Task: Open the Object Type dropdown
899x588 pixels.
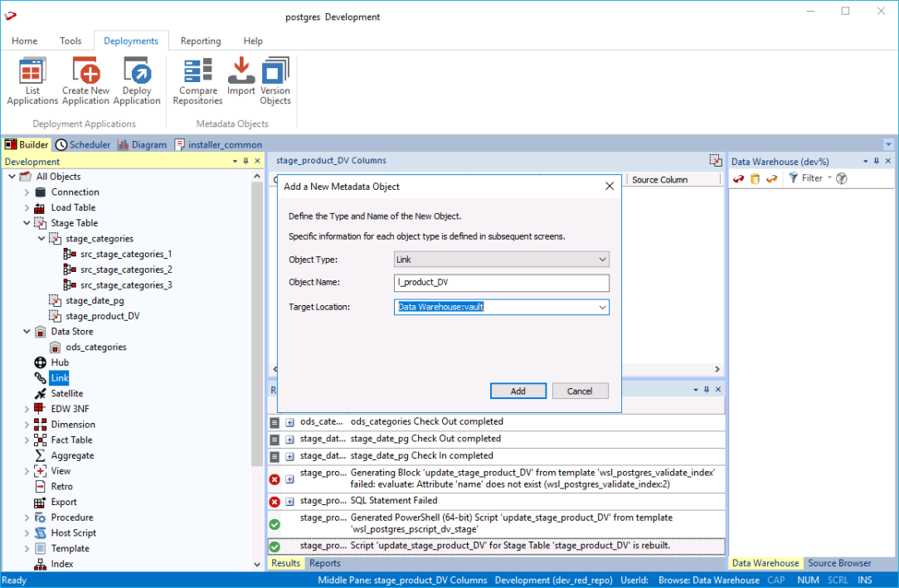Action: tap(602, 260)
